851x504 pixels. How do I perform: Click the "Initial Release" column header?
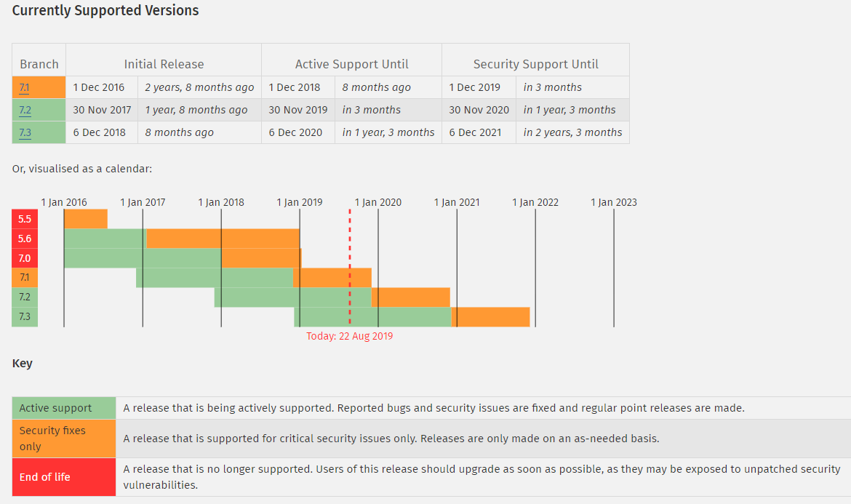click(164, 64)
